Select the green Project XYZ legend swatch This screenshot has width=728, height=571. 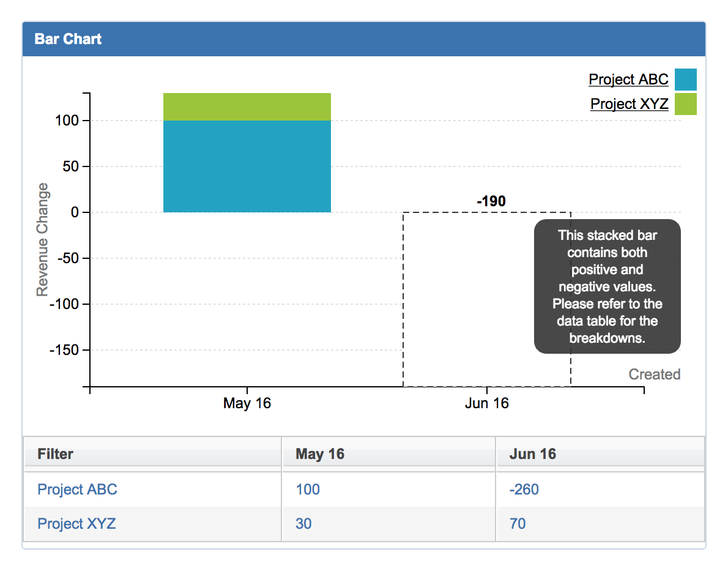point(685,104)
